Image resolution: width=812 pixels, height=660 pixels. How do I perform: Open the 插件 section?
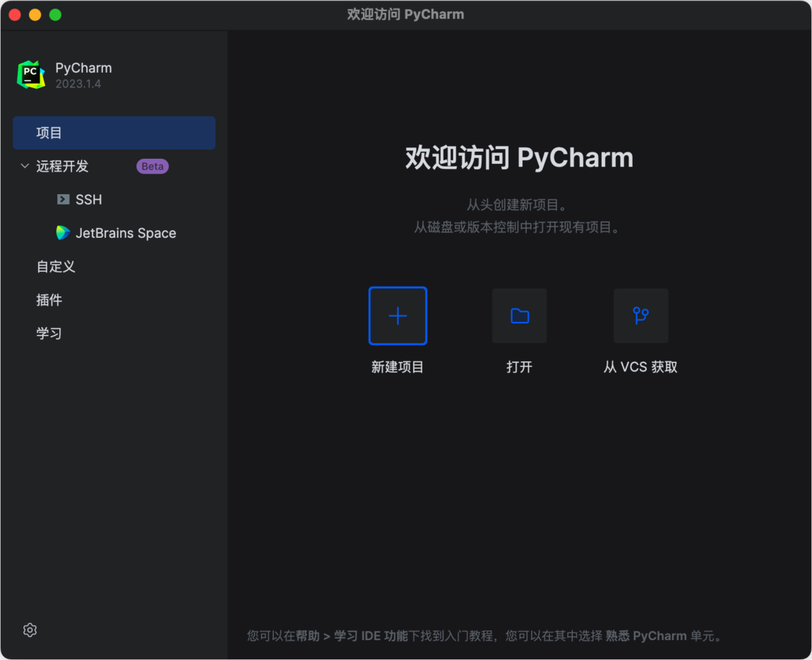pos(49,299)
